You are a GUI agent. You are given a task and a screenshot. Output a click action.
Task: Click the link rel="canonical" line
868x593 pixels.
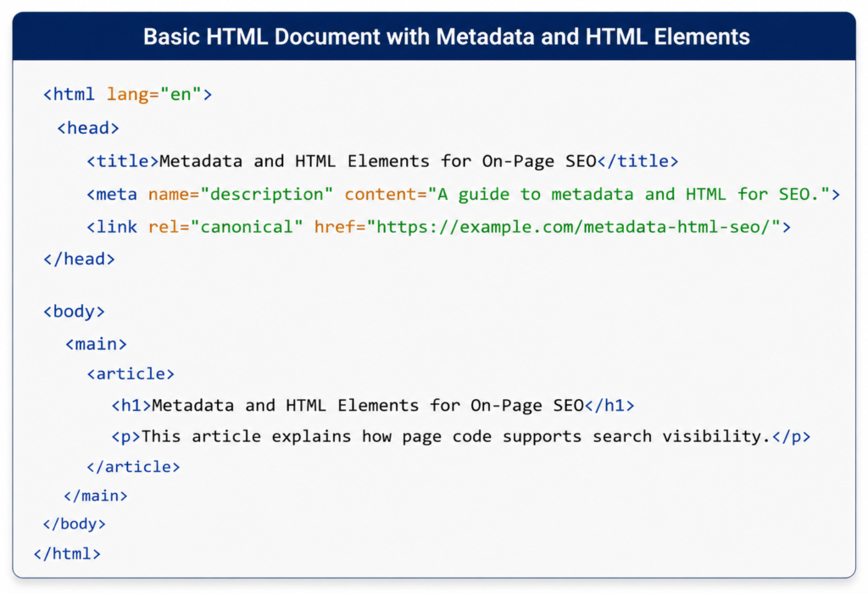(439, 227)
